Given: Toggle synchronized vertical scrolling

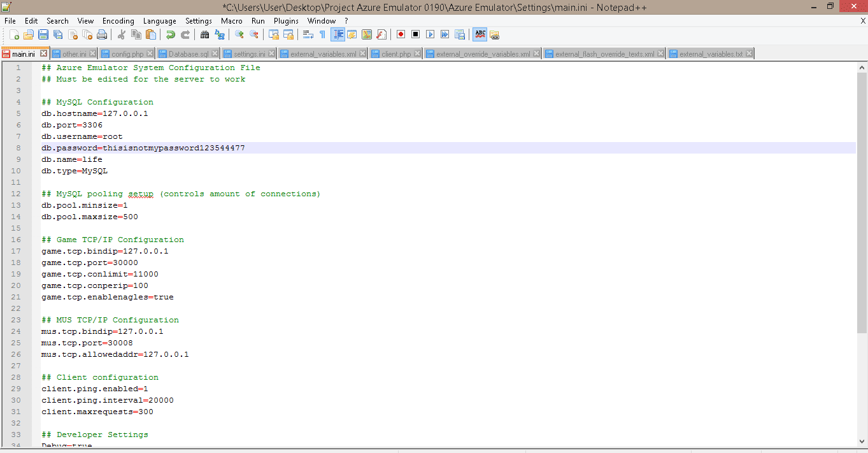Looking at the screenshot, I should pyautogui.click(x=273, y=34).
